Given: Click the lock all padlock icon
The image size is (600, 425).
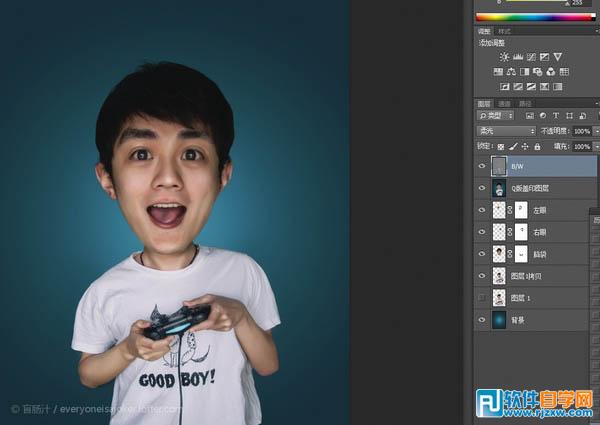Looking at the screenshot, I should (537, 147).
